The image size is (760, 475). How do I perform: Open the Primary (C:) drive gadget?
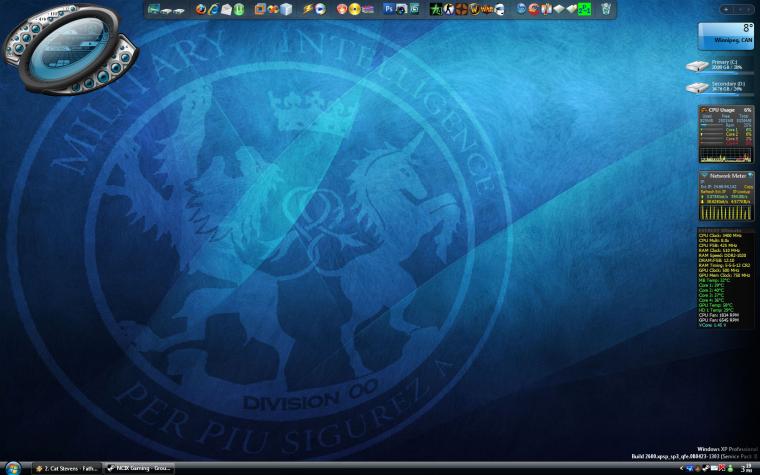click(x=720, y=65)
